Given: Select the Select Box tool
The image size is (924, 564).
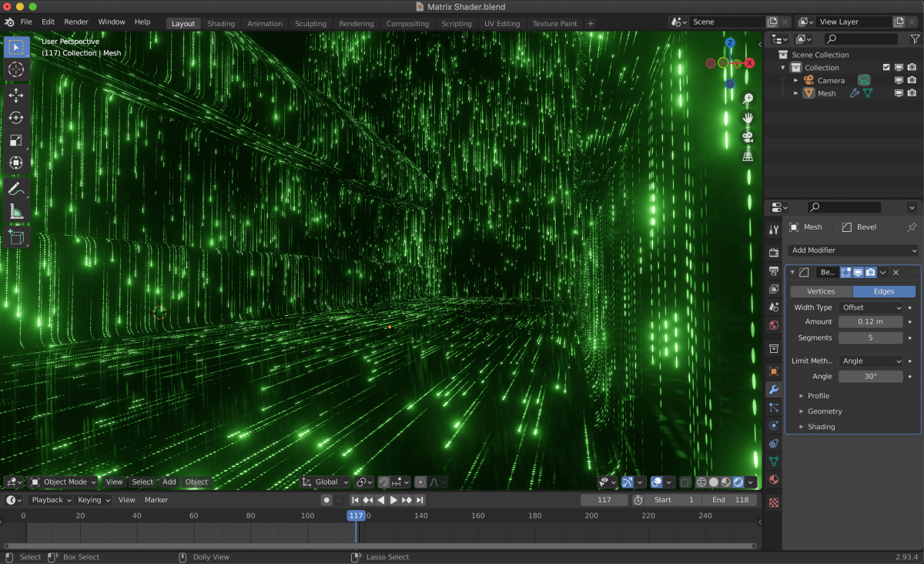Looking at the screenshot, I should [x=16, y=47].
